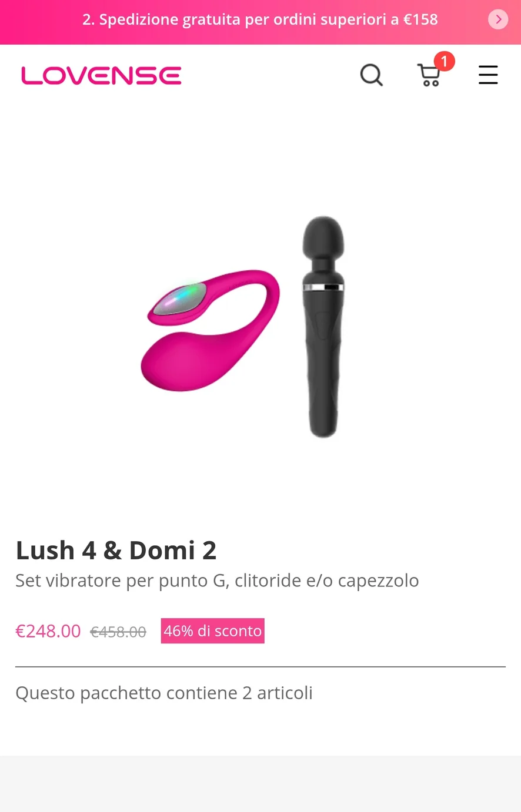The height and width of the screenshot is (812, 521).
Task: Open the hamburger menu
Action: (x=488, y=75)
